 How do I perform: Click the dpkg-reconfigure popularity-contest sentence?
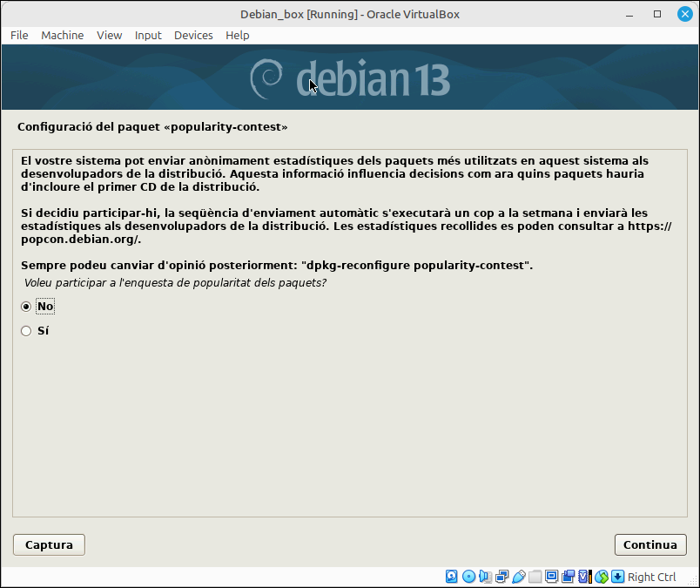click(277, 266)
